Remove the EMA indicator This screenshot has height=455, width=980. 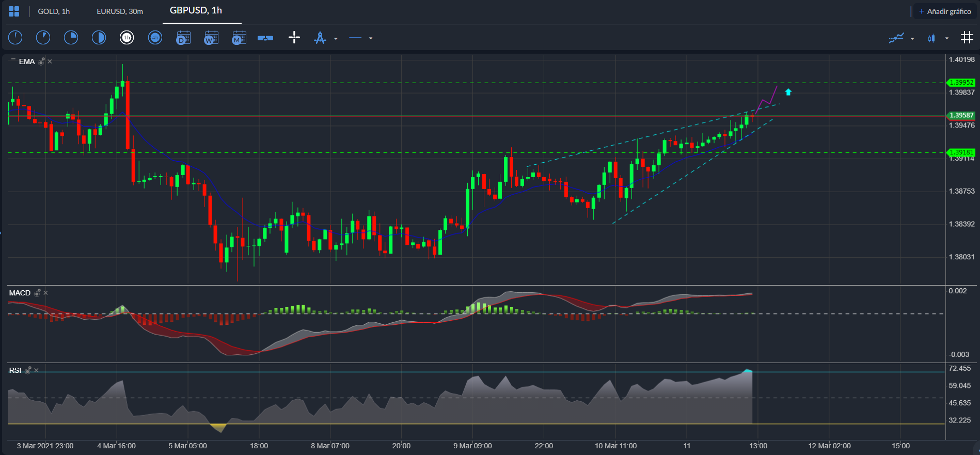tap(50, 61)
